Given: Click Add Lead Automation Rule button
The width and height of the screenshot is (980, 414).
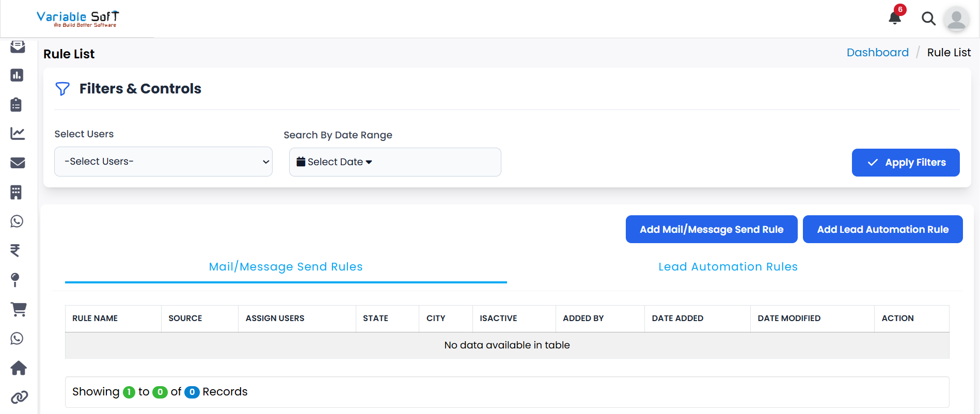Looking at the screenshot, I should click(882, 229).
